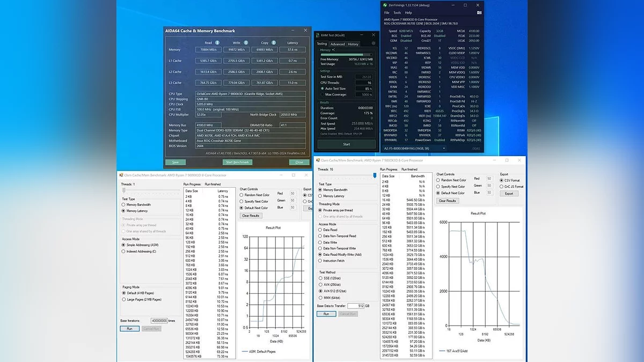Click Threads slider in left Clam latency window
The image size is (644, 362).
tap(151, 190)
